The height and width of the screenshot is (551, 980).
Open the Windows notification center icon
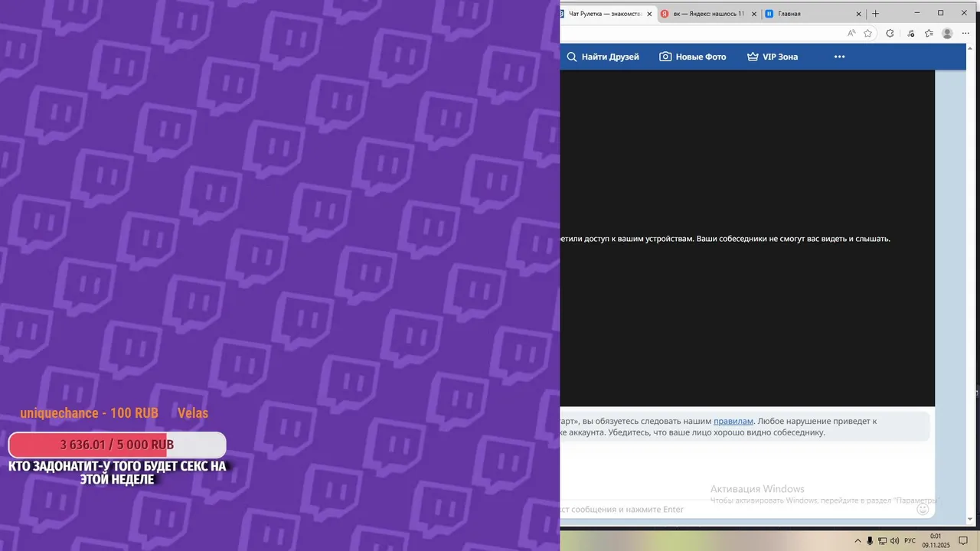pyautogui.click(x=964, y=541)
